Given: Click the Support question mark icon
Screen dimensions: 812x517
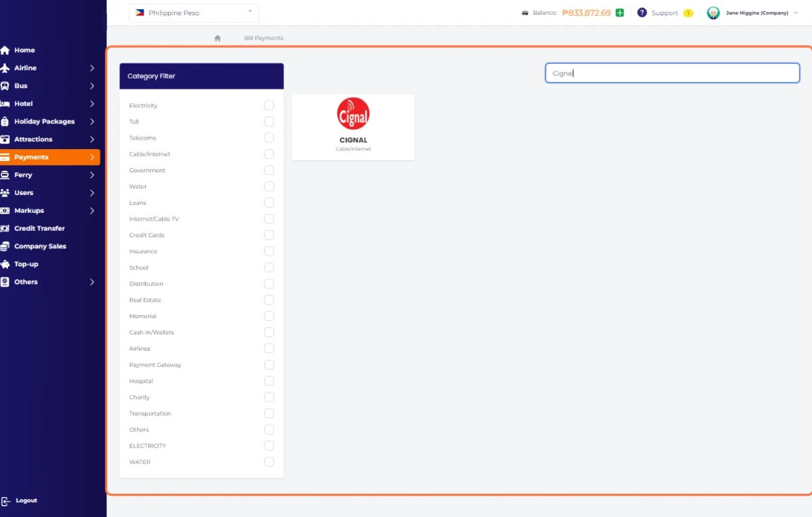Looking at the screenshot, I should (642, 13).
